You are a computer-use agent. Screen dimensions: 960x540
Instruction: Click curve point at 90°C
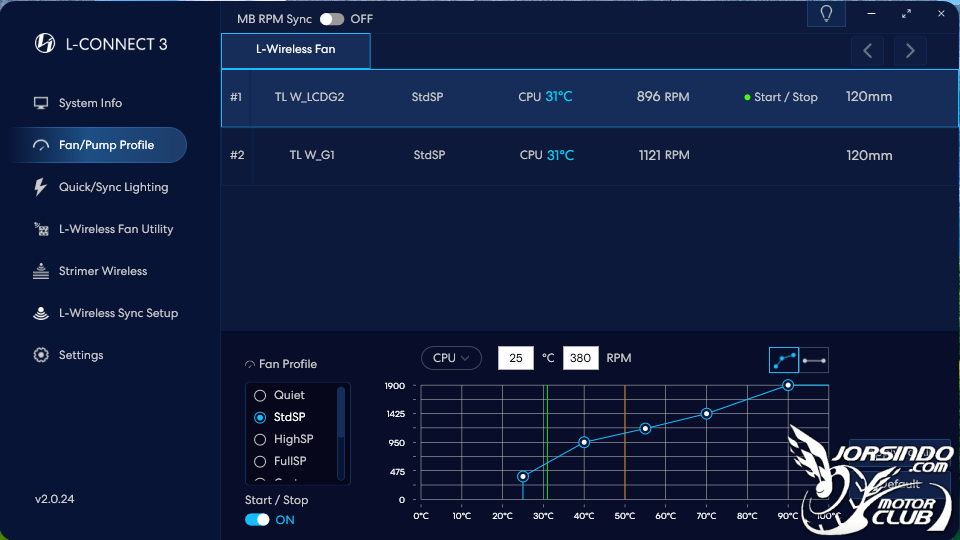click(788, 385)
